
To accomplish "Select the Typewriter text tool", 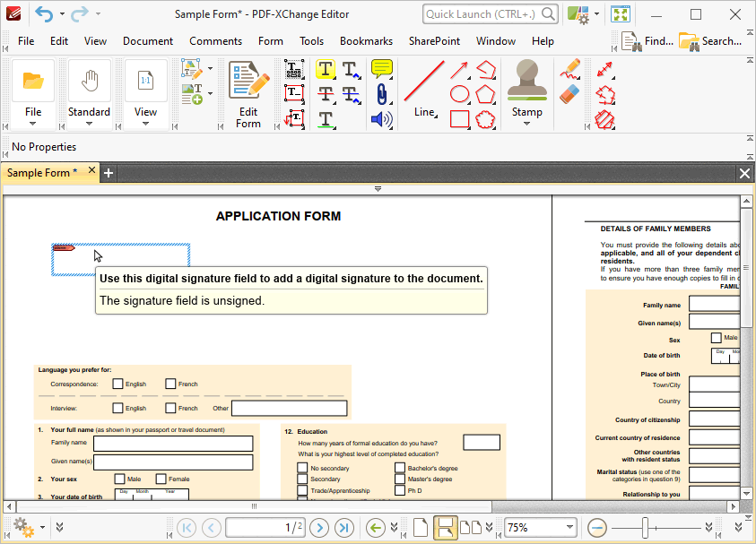I will click(293, 69).
